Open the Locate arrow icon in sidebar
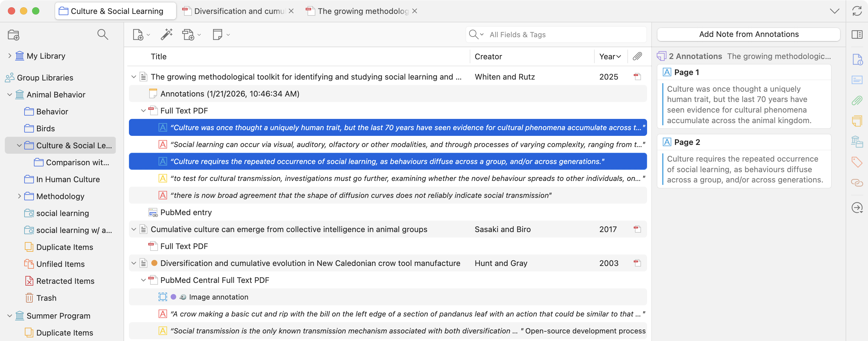This screenshot has height=341, width=868. click(x=857, y=208)
